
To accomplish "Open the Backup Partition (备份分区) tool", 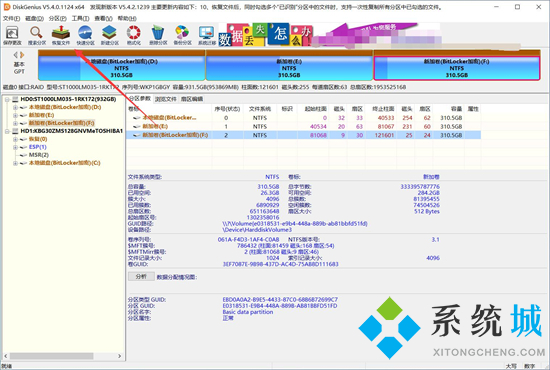I will click(x=182, y=35).
